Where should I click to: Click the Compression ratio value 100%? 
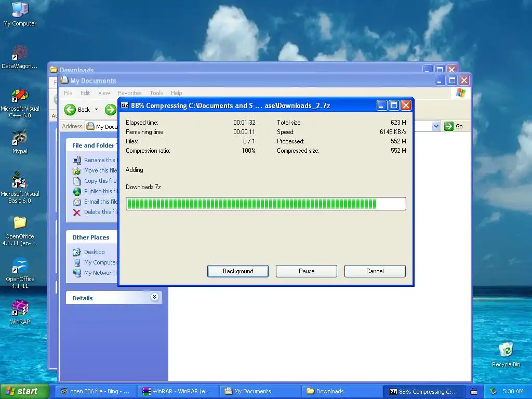point(248,151)
